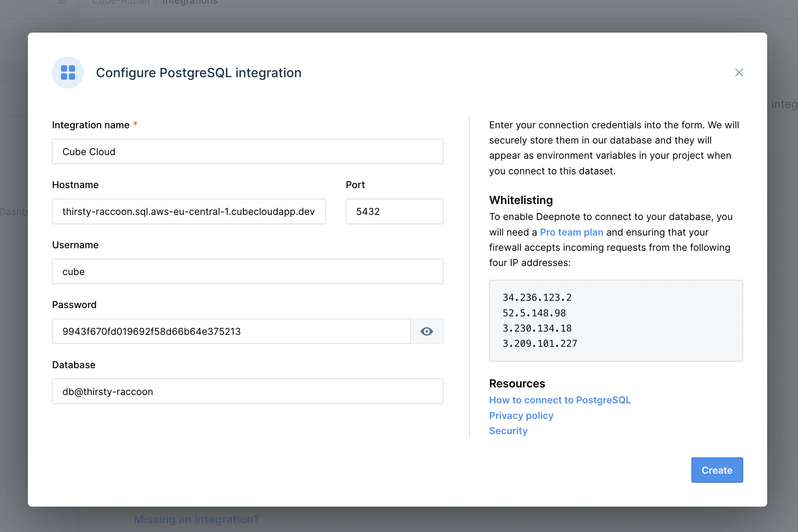Click the Integrations breadcrumb behind dialog
The image size is (798, 532).
[x=190, y=2]
